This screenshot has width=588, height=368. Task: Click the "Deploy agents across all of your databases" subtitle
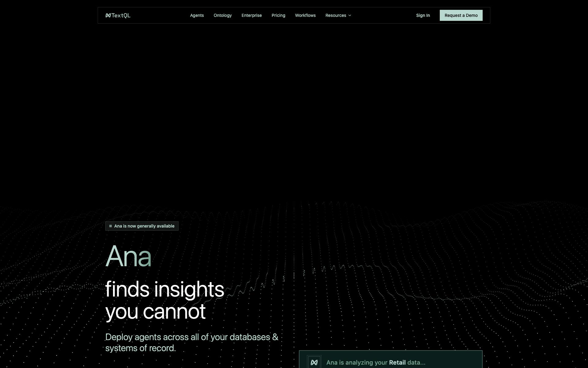tap(192, 343)
